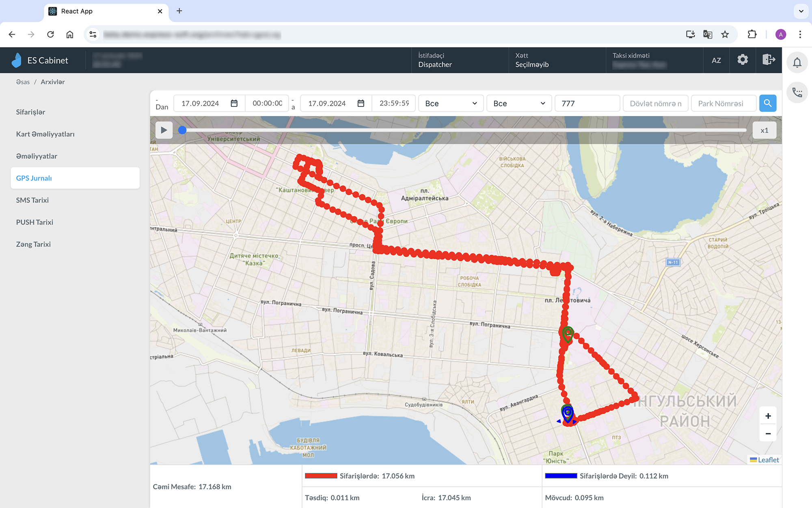Viewport: 812px width, 508px height.
Task: Click the blue location marker on map
Action: point(568,415)
